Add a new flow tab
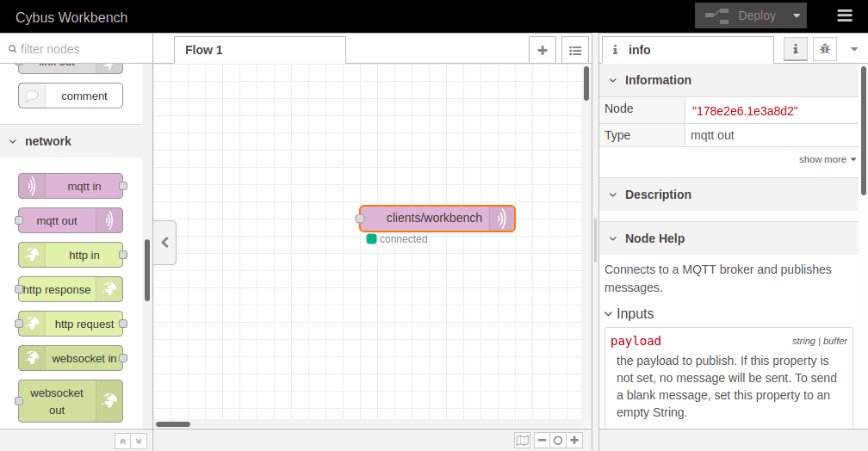 (x=542, y=50)
